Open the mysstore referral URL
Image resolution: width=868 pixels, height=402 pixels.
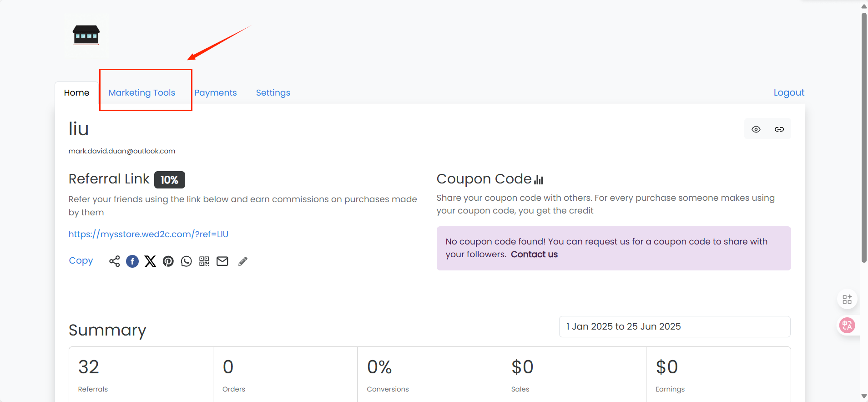tap(148, 234)
